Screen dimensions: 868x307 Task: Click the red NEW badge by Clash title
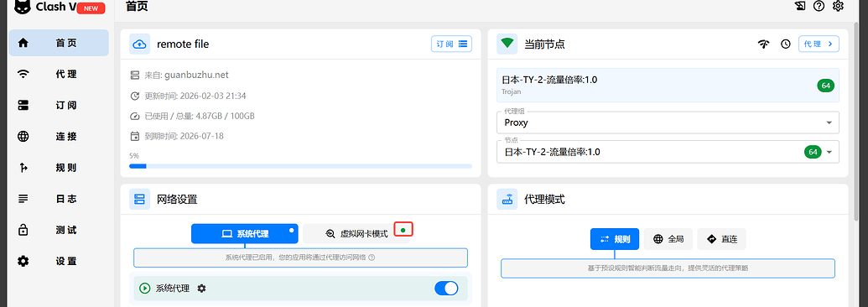[x=91, y=8]
